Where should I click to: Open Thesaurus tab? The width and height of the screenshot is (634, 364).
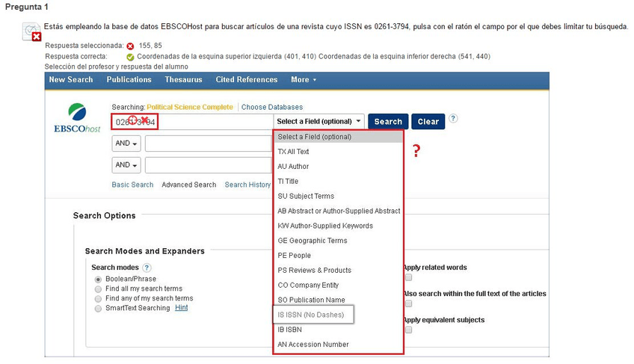(184, 80)
